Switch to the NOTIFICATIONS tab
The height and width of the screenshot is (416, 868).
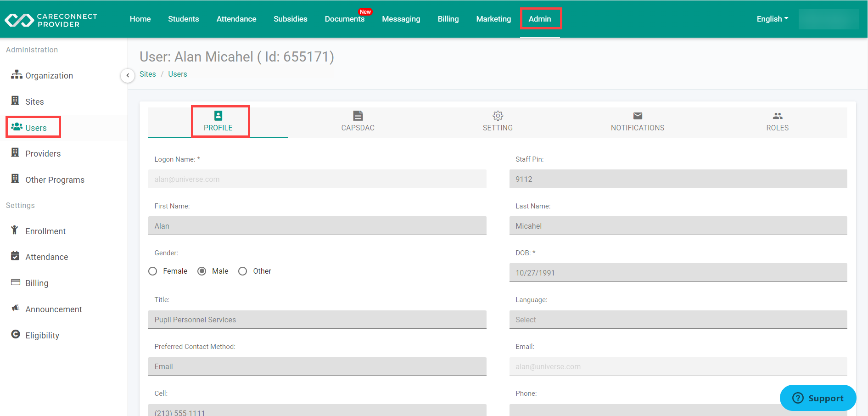coord(638,122)
